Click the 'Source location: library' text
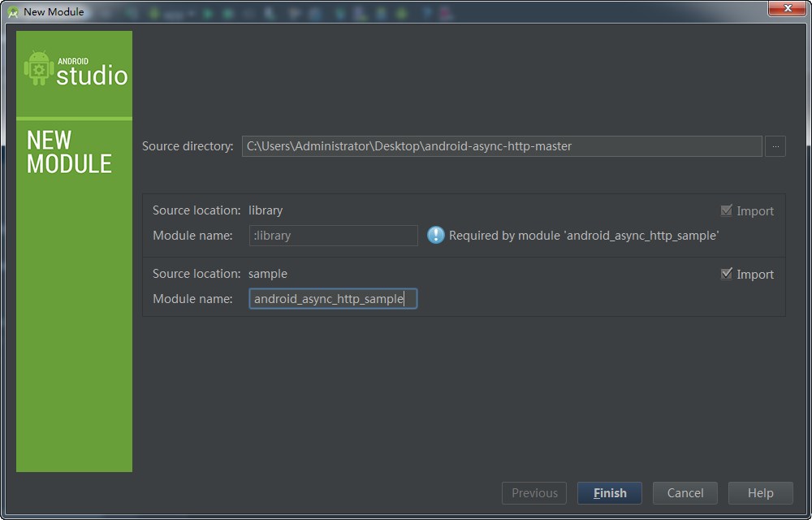This screenshot has height=520, width=812. point(218,210)
